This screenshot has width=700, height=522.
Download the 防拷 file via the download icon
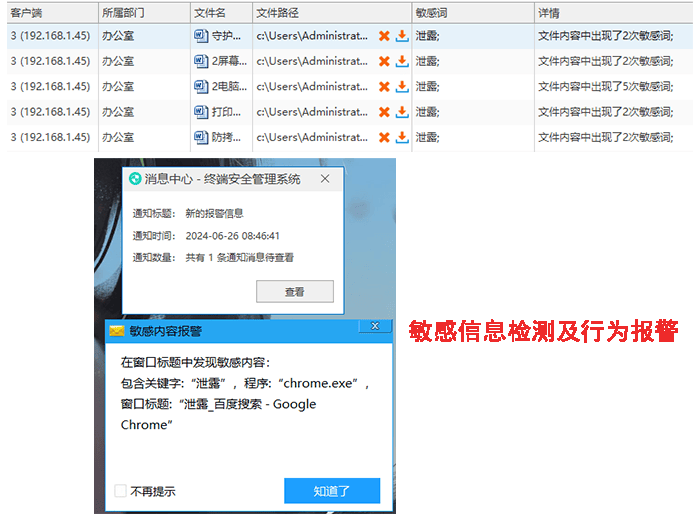click(x=402, y=138)
